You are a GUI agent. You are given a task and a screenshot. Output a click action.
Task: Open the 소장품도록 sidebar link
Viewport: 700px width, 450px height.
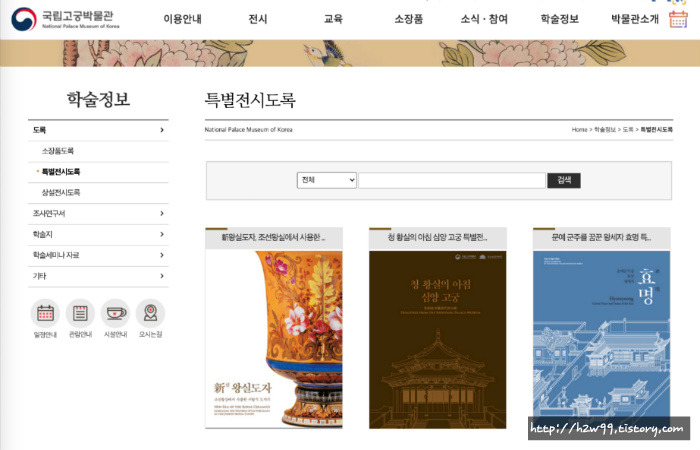58,151
